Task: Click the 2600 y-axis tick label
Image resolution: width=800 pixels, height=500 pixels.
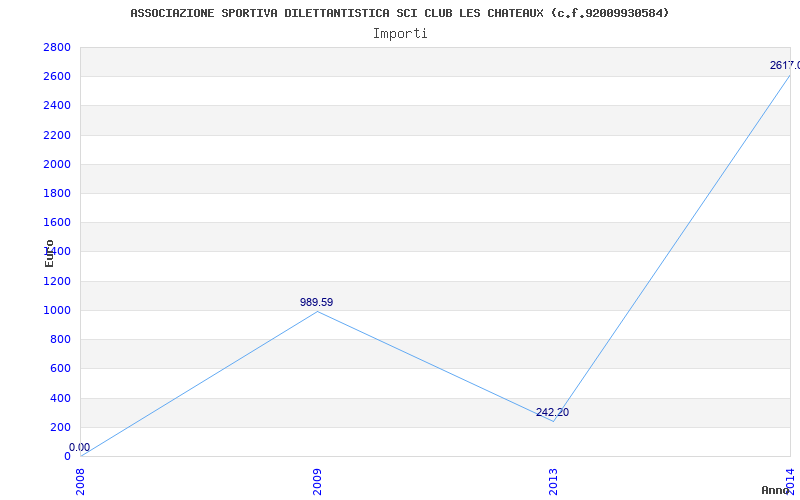Action: click(x=57, y=77)
